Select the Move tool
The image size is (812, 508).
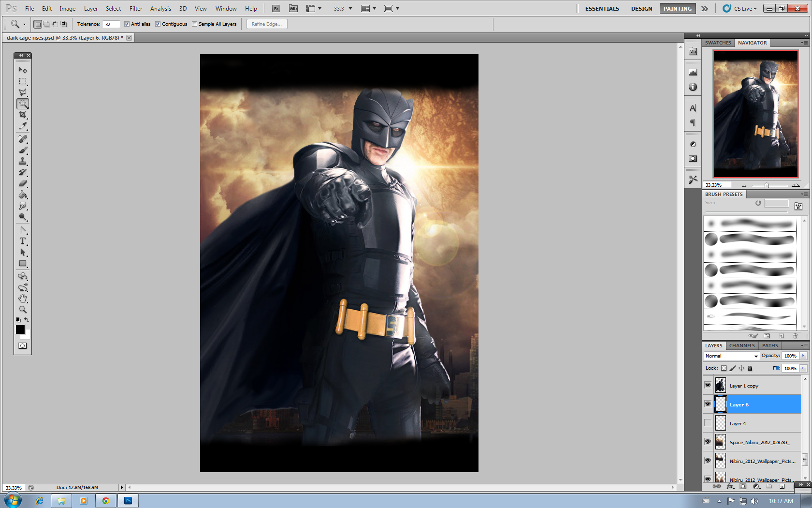(23, 70)
